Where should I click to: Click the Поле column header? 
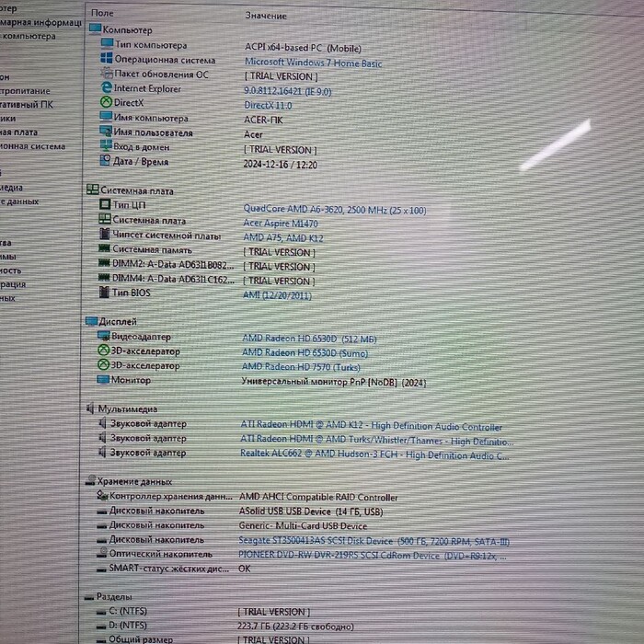(102, 13)
